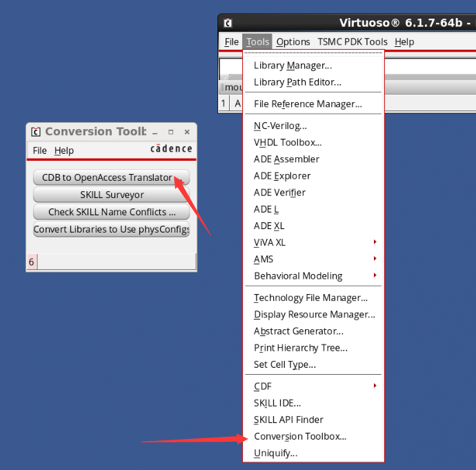Select Conversion Toolbox... menu entry
Viewport: 476px width, 470px height.
click(x=313, y=437)
